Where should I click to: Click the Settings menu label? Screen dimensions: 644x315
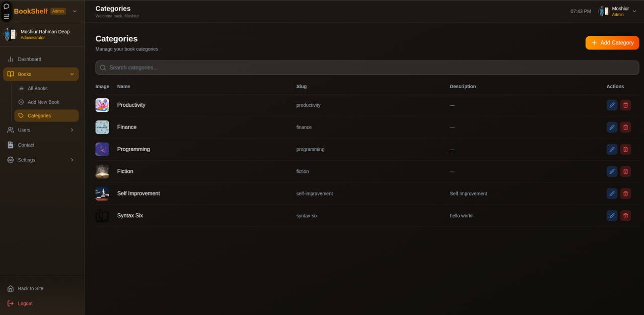27,160
